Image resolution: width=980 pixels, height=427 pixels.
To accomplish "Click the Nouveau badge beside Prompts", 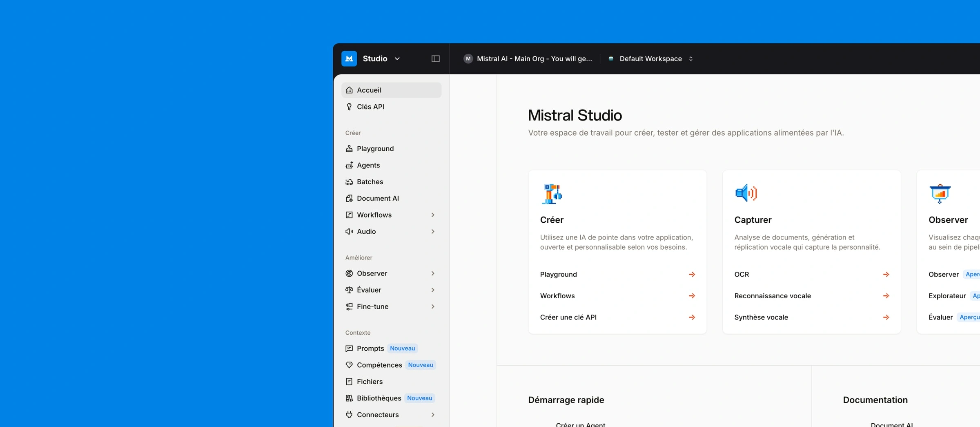I will (402, 349).
